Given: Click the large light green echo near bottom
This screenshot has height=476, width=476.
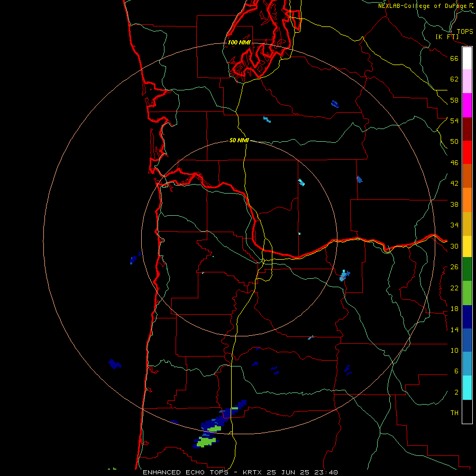Looking at the screenshot, I should pos(206,442).
